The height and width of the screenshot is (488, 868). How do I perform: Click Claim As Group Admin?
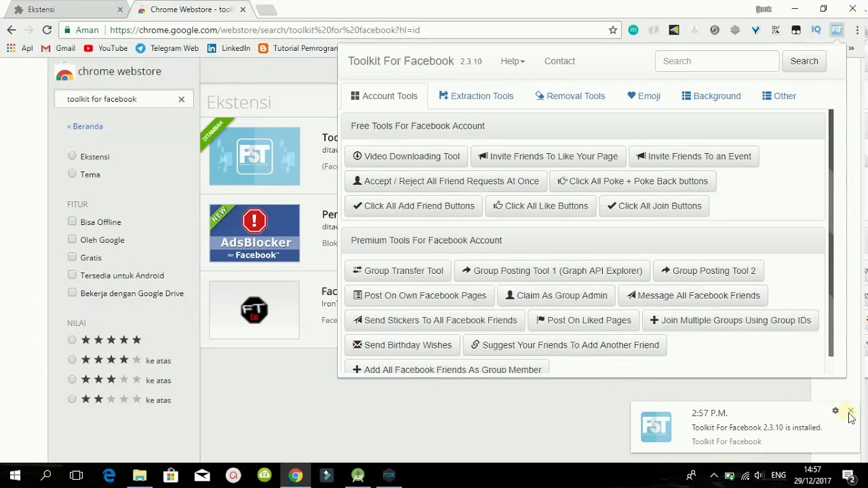pos(557,296)
